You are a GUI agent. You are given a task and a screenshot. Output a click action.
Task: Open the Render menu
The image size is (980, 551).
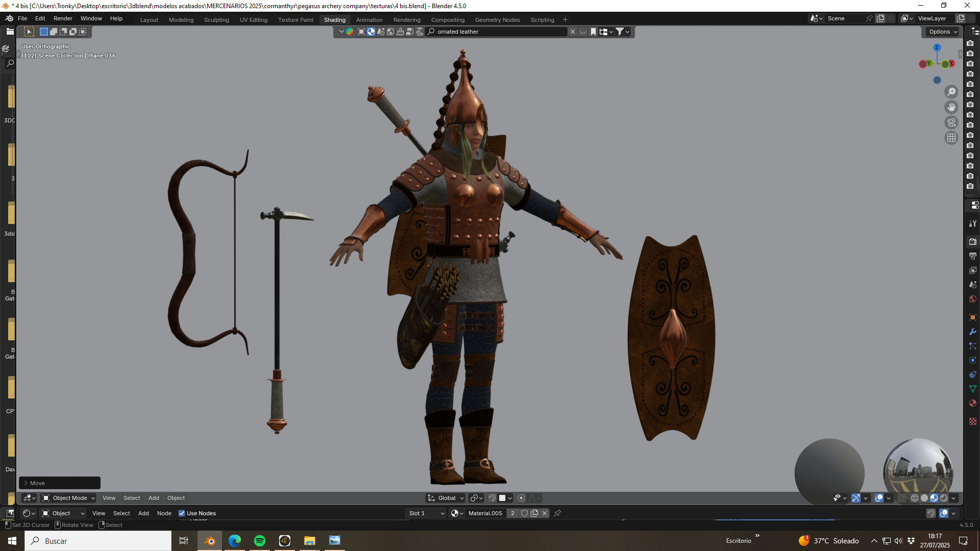(63, 18)
